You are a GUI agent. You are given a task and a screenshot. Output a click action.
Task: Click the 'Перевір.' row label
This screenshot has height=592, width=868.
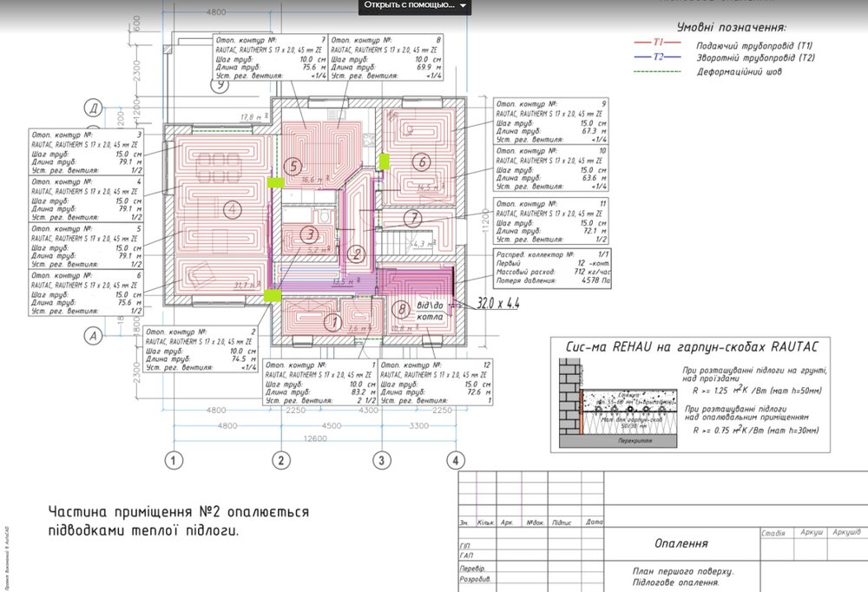coord(471,569)
